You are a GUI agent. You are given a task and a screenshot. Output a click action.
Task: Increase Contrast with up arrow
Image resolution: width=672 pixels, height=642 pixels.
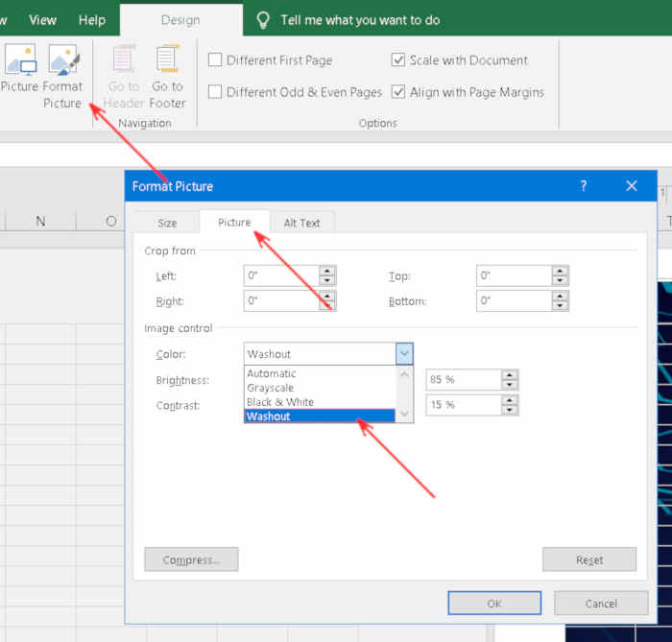[x=509, y=400]
